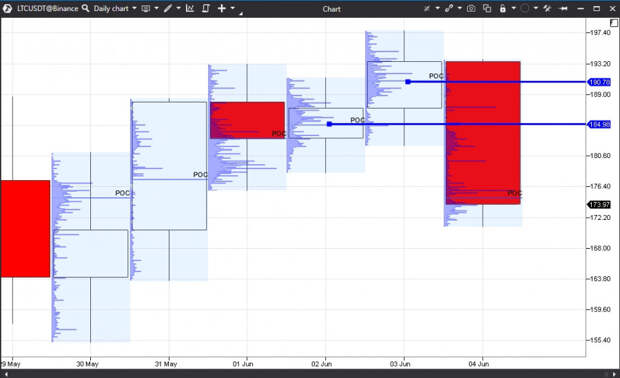Open the indicators chart icon
Viewport: 620px width, 378px height.
tap(190, 8)
